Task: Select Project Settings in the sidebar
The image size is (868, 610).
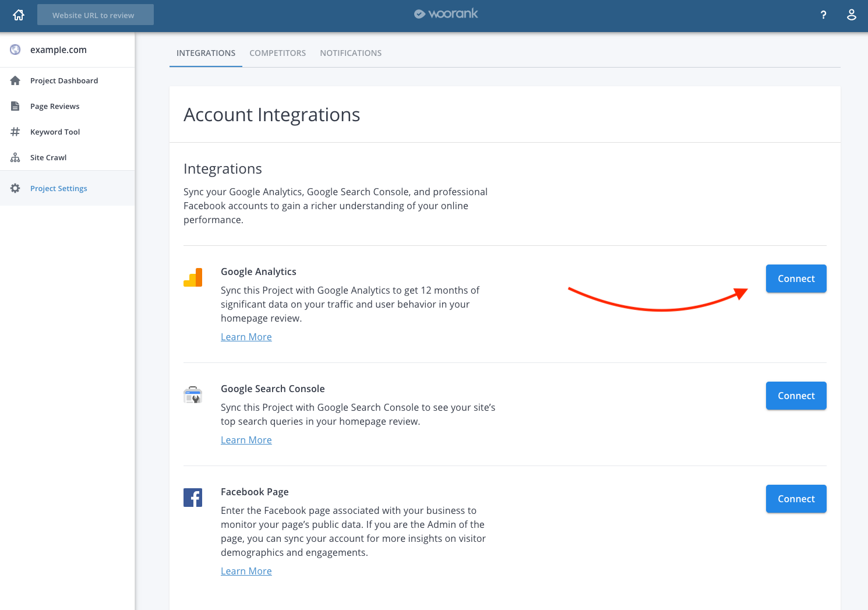Action: 68,188
